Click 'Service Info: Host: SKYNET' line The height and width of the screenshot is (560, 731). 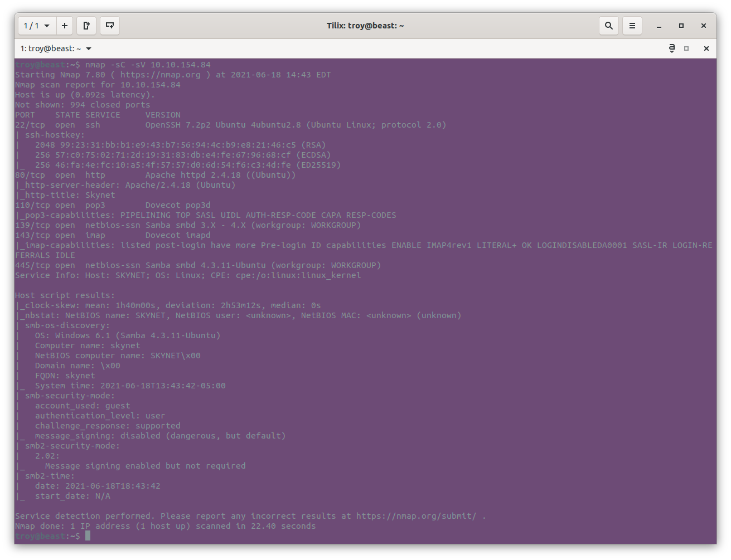click(x=188, y=275)
